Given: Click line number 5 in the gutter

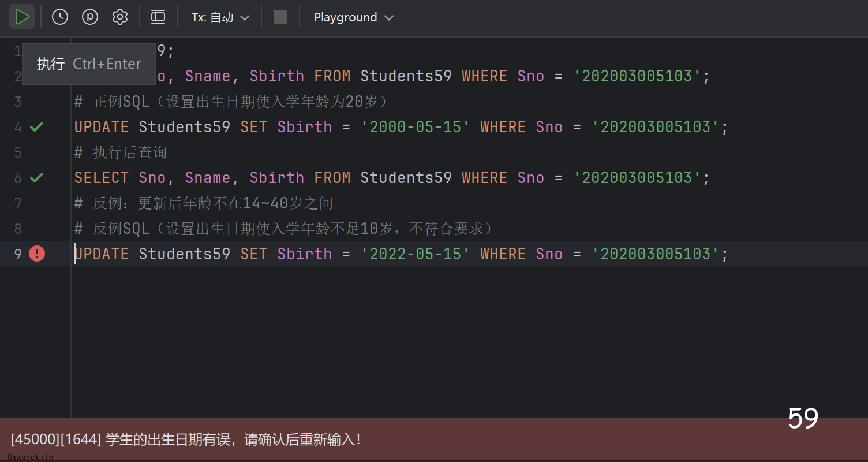Looking at the screenshot, I should 18,152.
